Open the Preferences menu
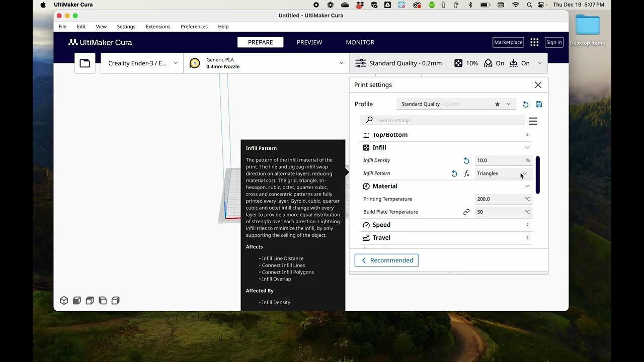The width and height of the screenshot is (644, 362). 194,27
